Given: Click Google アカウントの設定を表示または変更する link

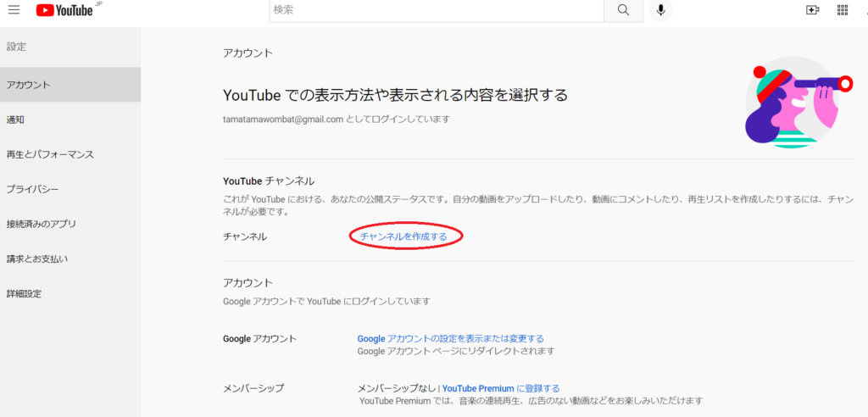Looking at the screenshot, I should pyautogui.click(x=451, y=338).
